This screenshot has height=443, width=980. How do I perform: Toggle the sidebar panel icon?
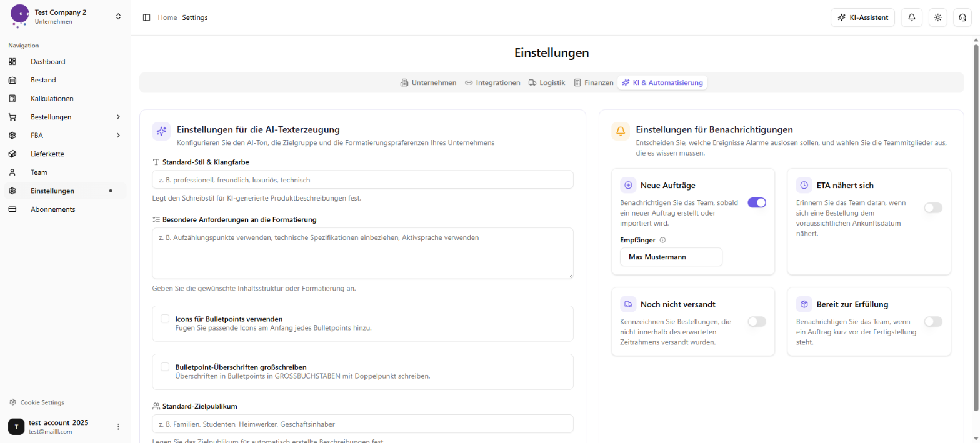tap(146, 17)
